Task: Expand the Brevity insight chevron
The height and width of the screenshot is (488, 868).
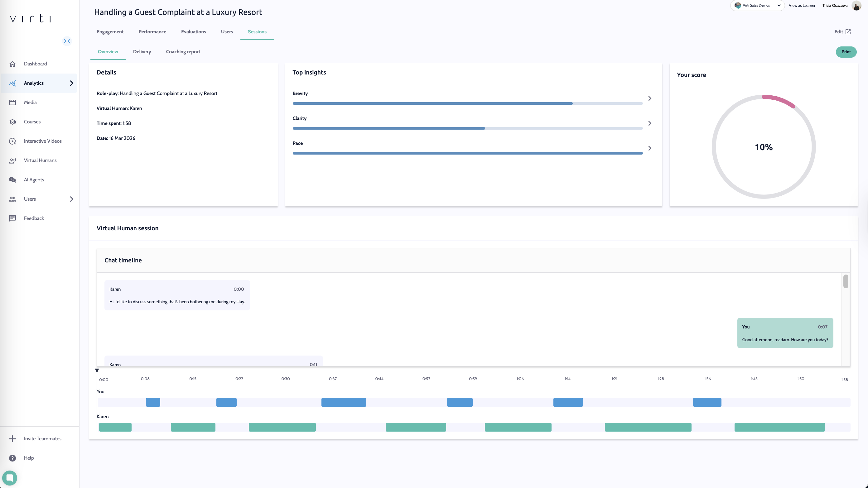Action: point(650,98)
